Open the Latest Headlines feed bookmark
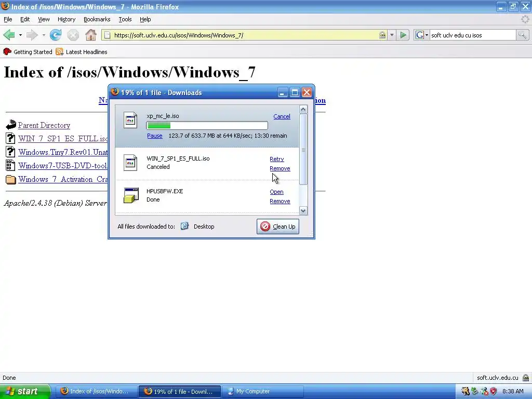The image size is (532, 399). click(x=82, y=51)
